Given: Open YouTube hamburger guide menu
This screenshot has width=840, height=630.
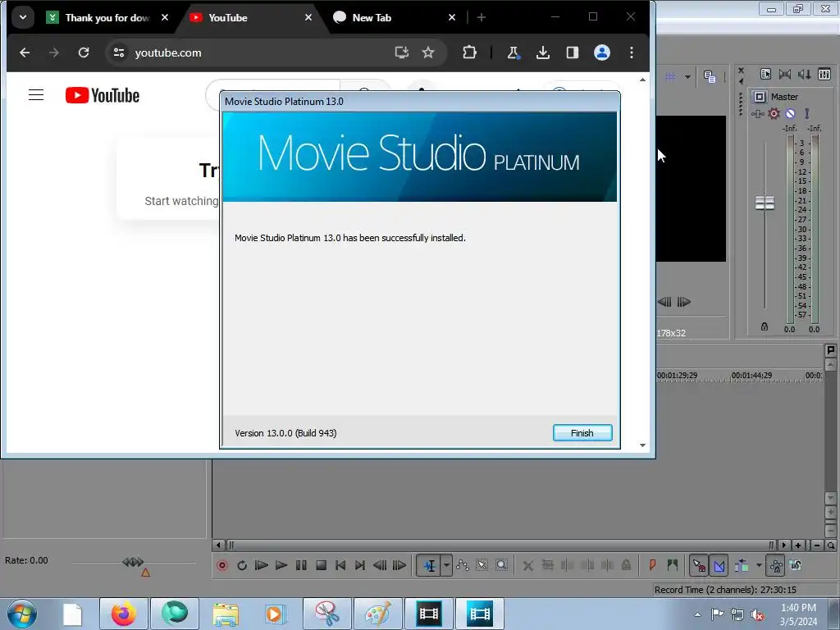Looking at the screenshot, I should pos(36,95).
